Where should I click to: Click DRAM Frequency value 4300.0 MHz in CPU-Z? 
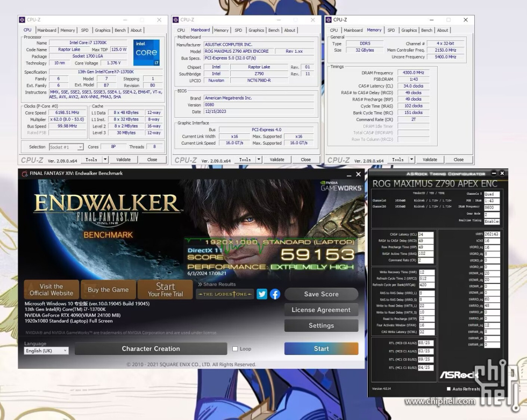[414, 73]
